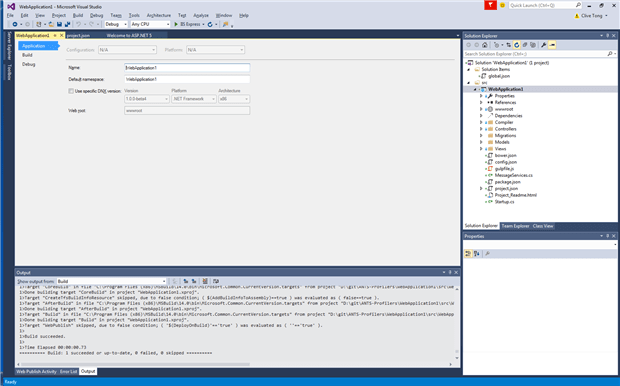Viewport: 620px width, 386px height.
Task: Expand the Properties node in Solution Explorer
Action: pos(481,96)
